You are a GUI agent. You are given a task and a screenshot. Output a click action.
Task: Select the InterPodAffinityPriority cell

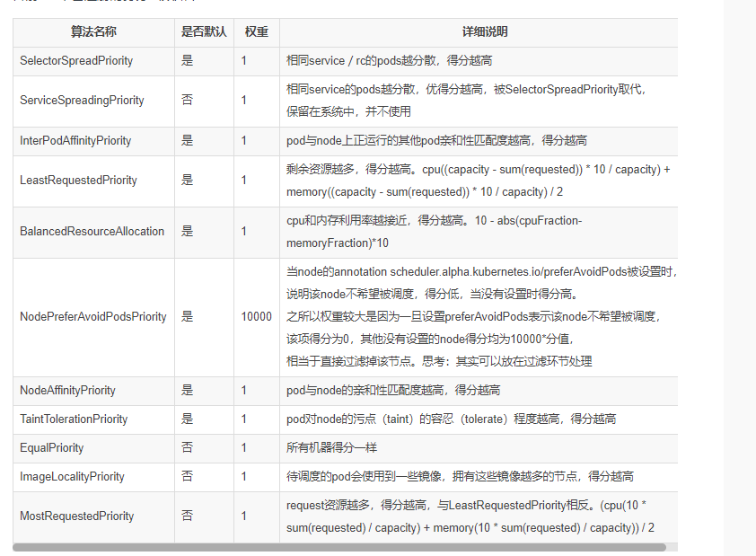point(93,141)
